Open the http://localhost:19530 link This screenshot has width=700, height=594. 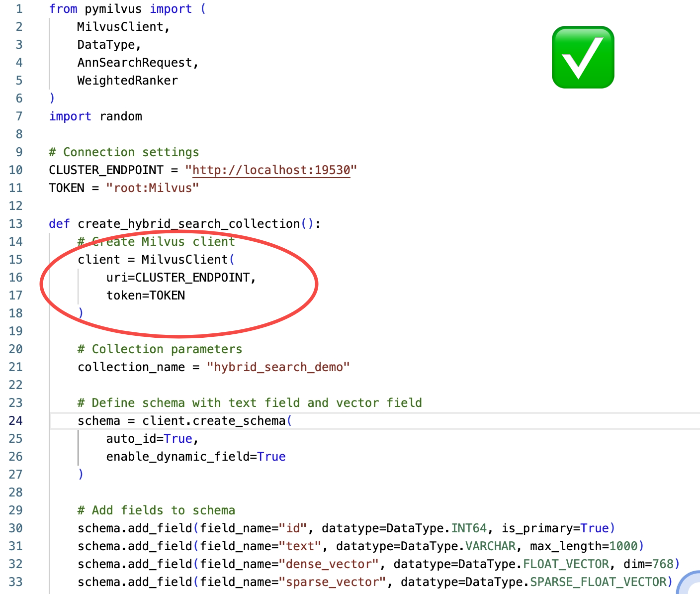[x=271, y=170]
